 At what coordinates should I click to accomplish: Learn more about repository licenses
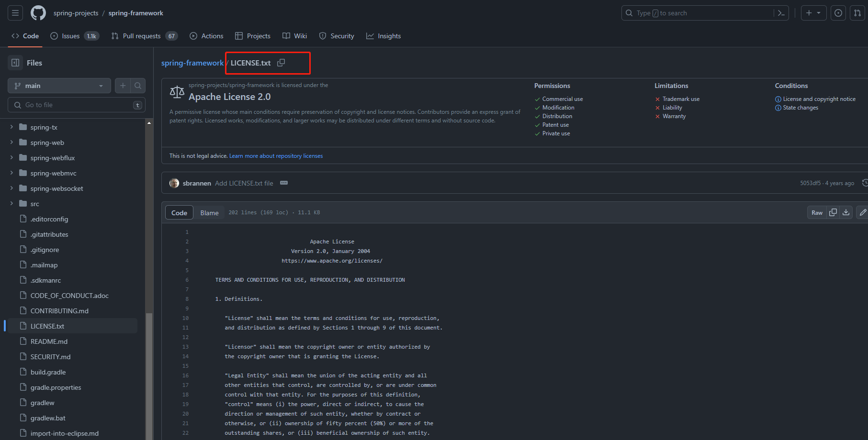click(276, 156)
